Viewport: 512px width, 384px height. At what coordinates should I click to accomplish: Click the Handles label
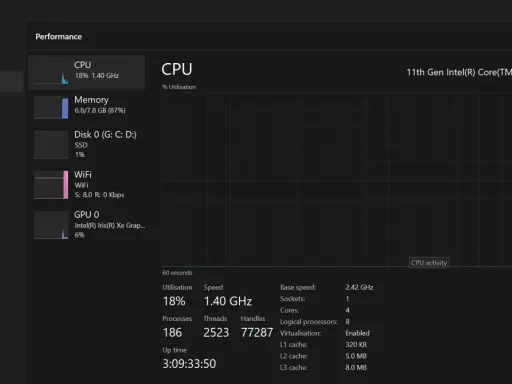[253, 319]
